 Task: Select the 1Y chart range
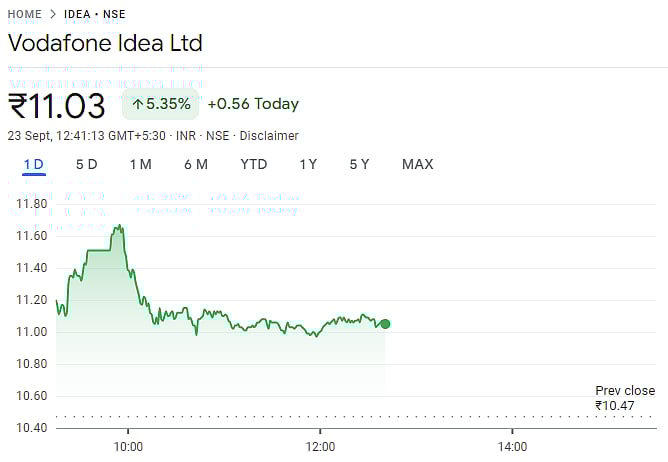tap(309, 164)
